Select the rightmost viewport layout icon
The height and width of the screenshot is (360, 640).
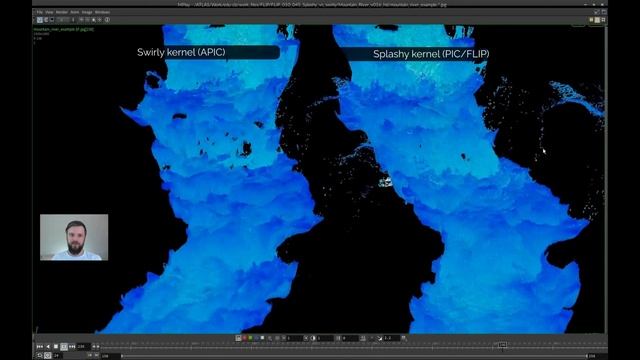coord(603,20)
